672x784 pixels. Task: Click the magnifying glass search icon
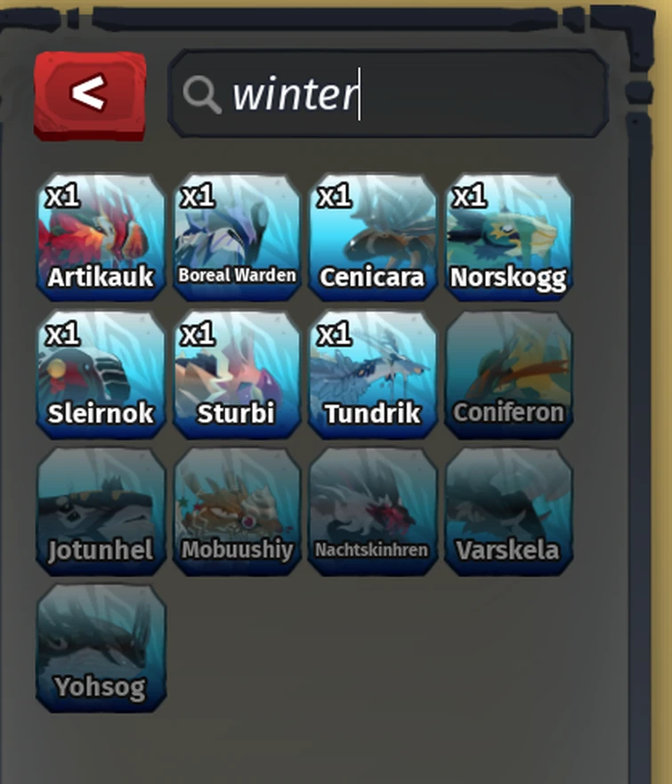click(201, 94)
